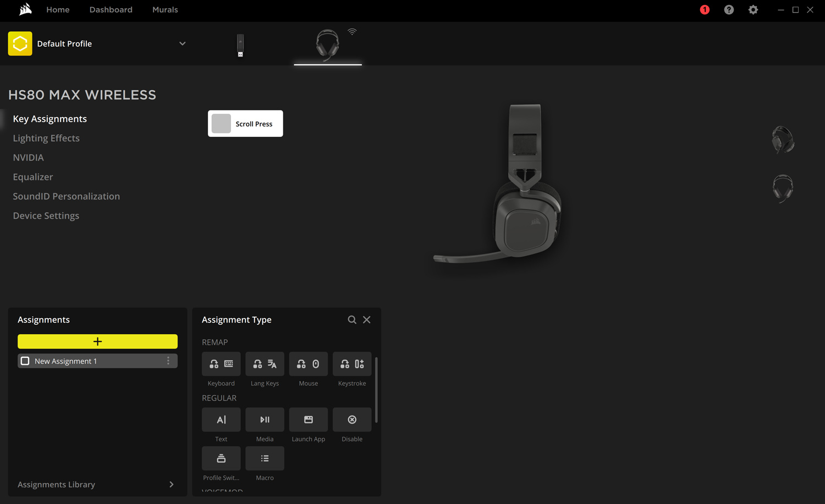Expand the Assignments Library
Image resolution: width=825 pixels, height=504 pixels.
click(97, 484)
